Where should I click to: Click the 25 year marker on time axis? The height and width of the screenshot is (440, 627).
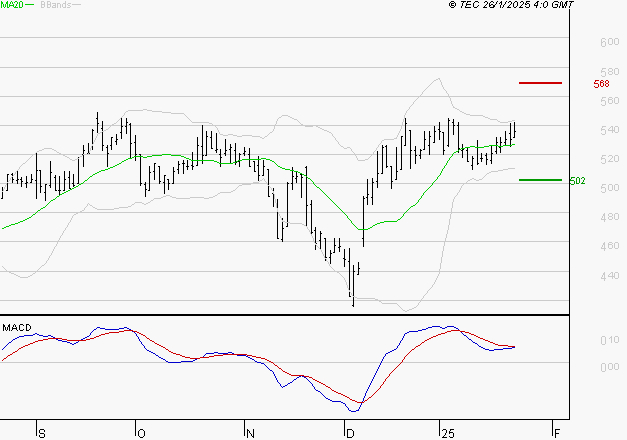448,434
